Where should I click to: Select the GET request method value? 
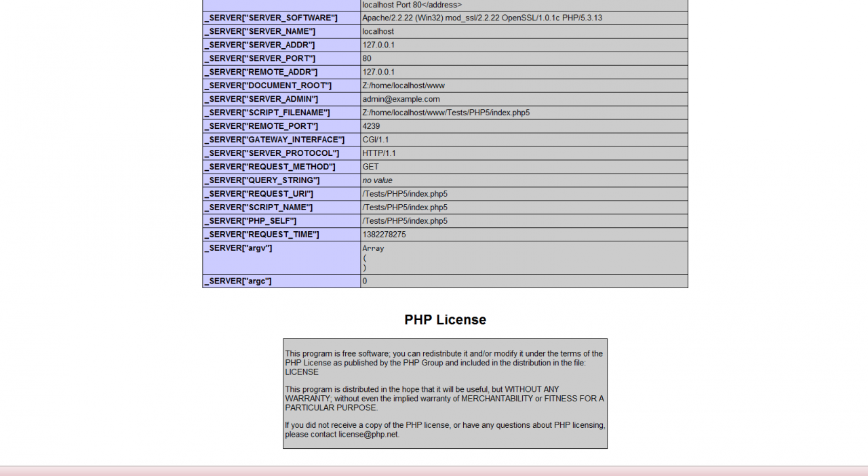(x=371, y=167)
